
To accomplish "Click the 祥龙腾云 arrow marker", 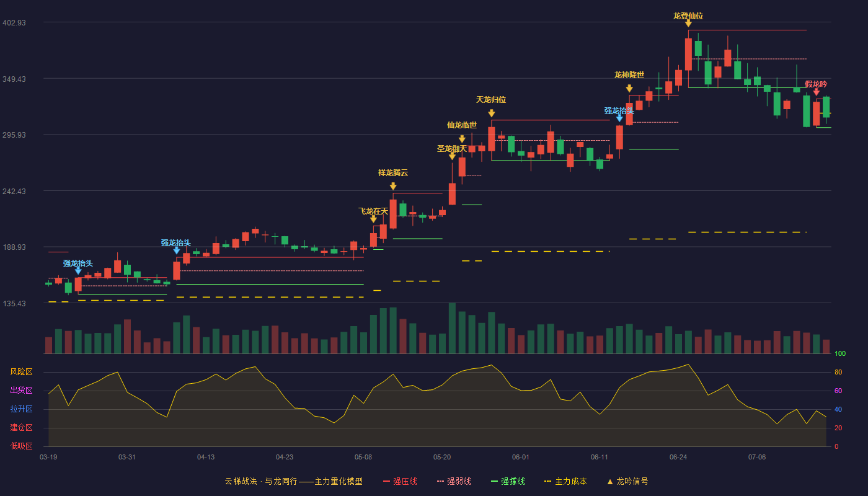I will (x=393, y=186).
